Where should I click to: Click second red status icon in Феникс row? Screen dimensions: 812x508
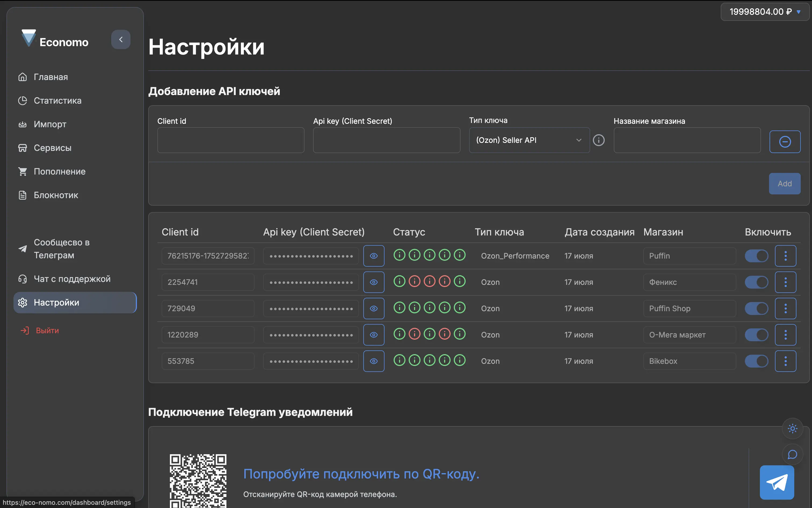point(415,281)
